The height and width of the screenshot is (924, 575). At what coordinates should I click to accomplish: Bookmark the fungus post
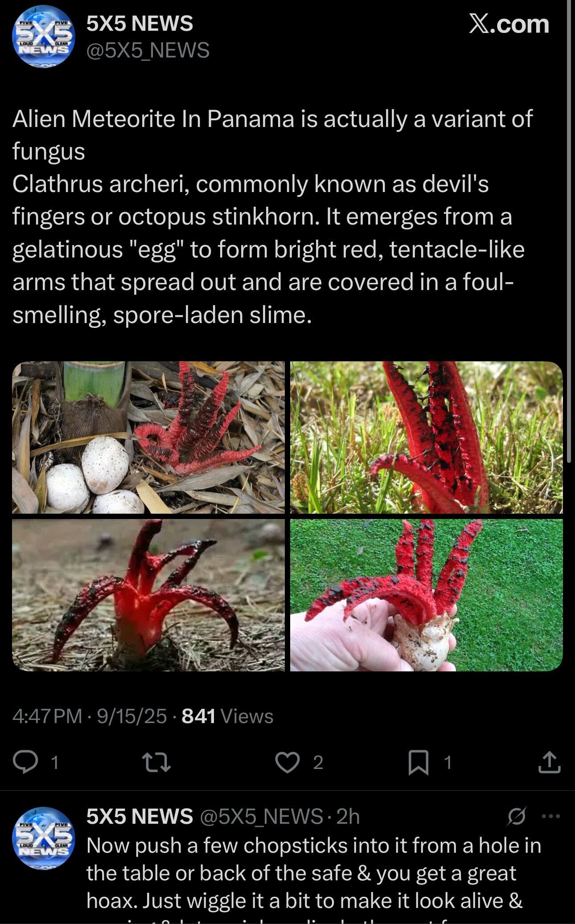point(419,762)
